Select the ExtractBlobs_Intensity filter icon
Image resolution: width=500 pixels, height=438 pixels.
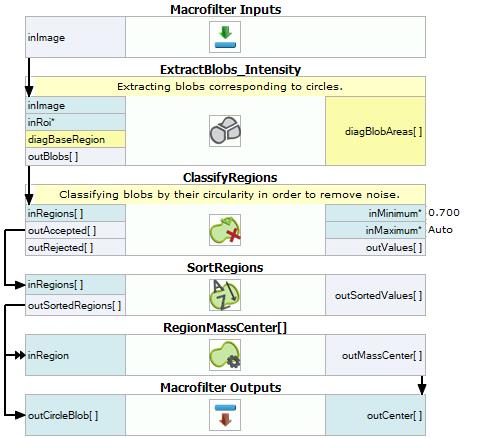coord(225,131)
